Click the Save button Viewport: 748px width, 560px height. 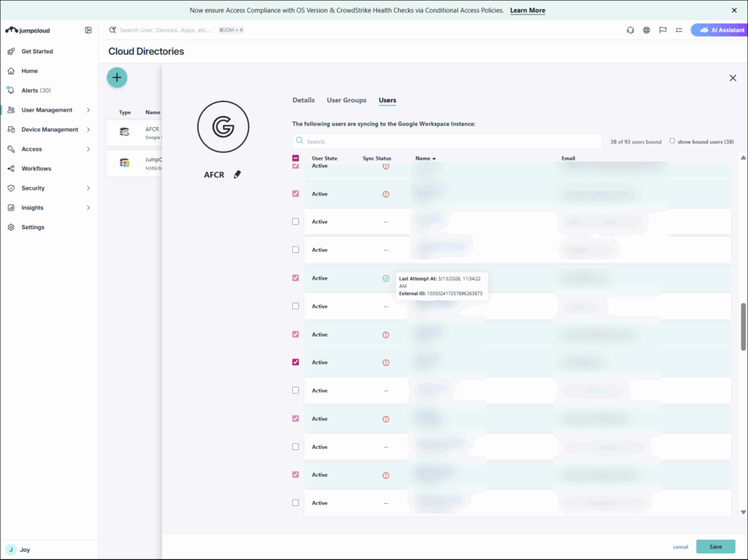[715, 547]
